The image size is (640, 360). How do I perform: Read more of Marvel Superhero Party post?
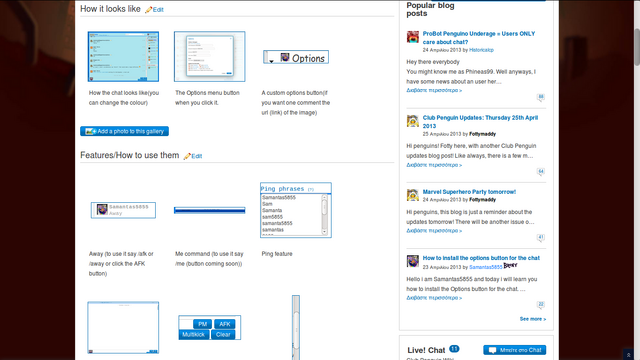434,231
